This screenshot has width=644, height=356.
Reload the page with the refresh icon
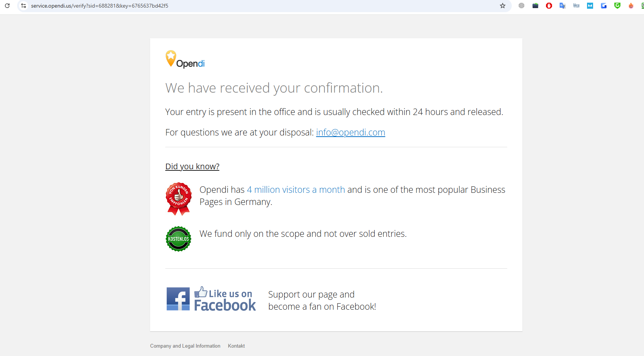(7, 6)
